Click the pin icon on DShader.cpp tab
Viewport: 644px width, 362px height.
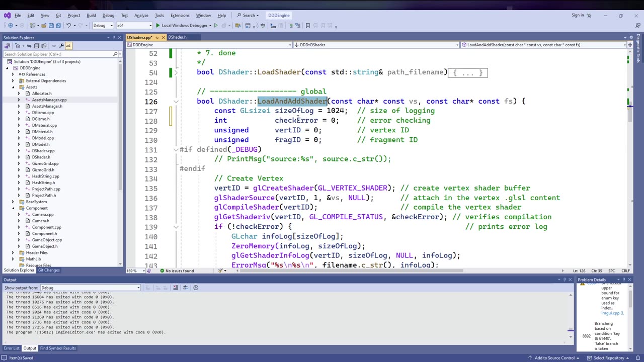click(x=156, y=37)
